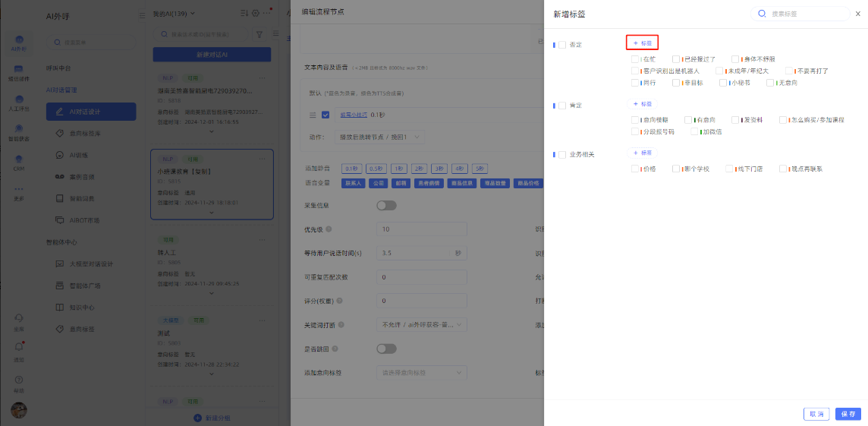Go to 知识中心 in the side menu

pyautogui.click(x=82, y=308)
